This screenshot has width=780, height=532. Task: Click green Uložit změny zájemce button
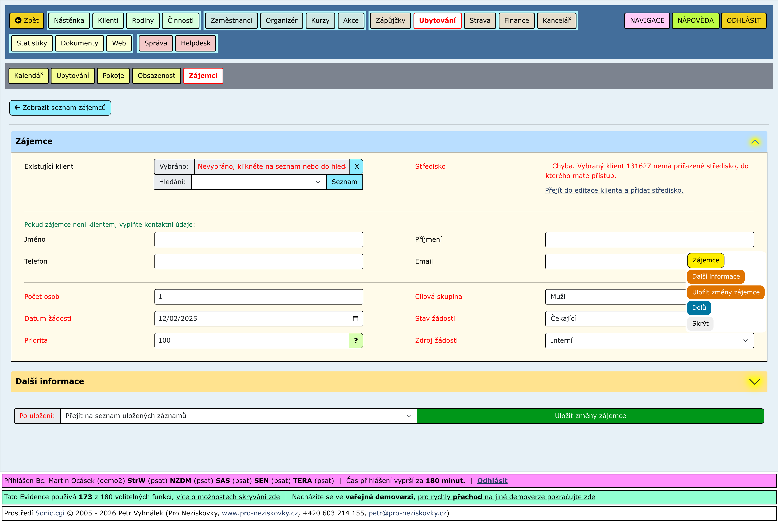pyautogui.click(x=590, y=416)
